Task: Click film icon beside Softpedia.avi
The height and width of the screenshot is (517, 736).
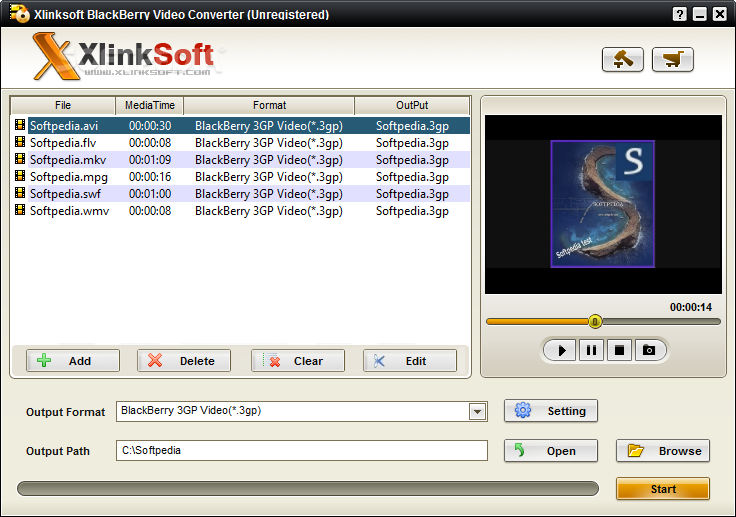Action: click(x=20, y=125)
